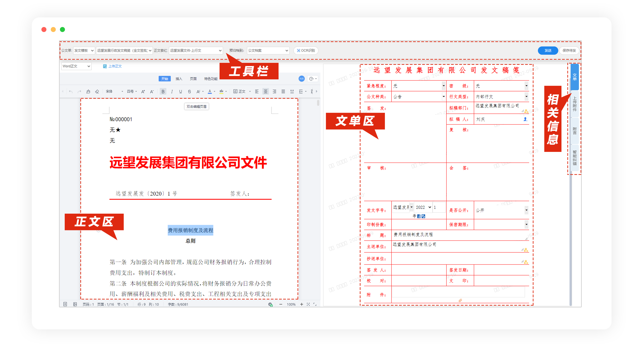The width and height of the screenshot is (644, 347).
Task: Click the org selector icon beside 主送单位
Action: (526, 250)
